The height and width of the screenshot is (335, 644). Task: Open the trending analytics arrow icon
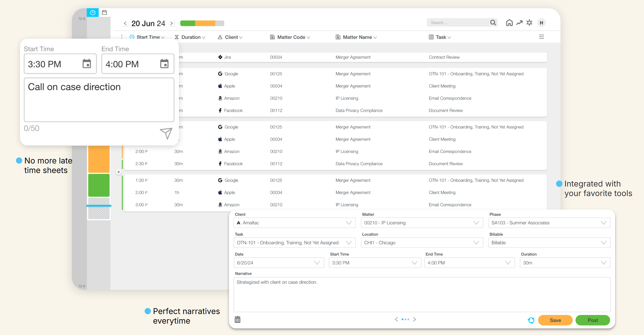click(519, 23)
